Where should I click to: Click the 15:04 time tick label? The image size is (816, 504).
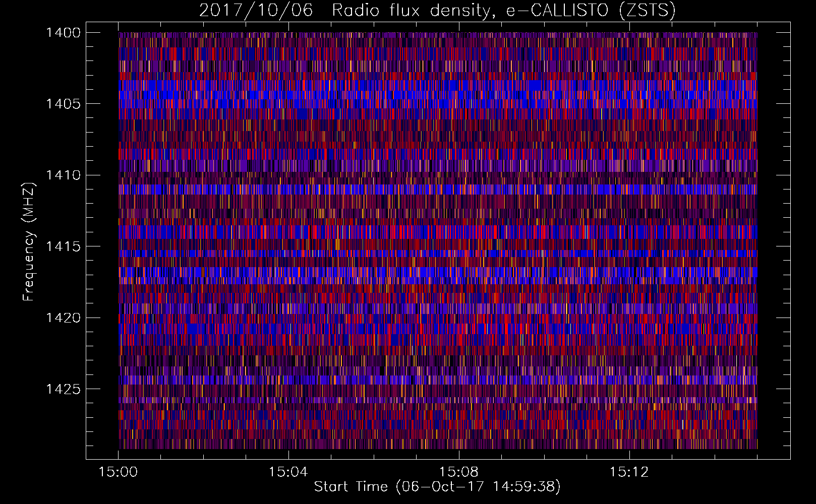tap(288, 472)
